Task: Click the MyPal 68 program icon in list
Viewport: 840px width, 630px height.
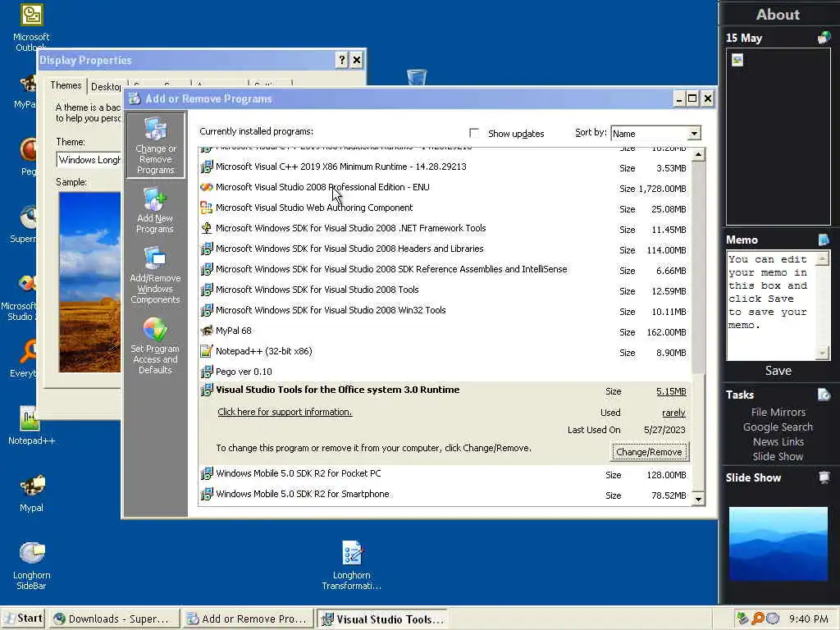Action: pos(206,331)
